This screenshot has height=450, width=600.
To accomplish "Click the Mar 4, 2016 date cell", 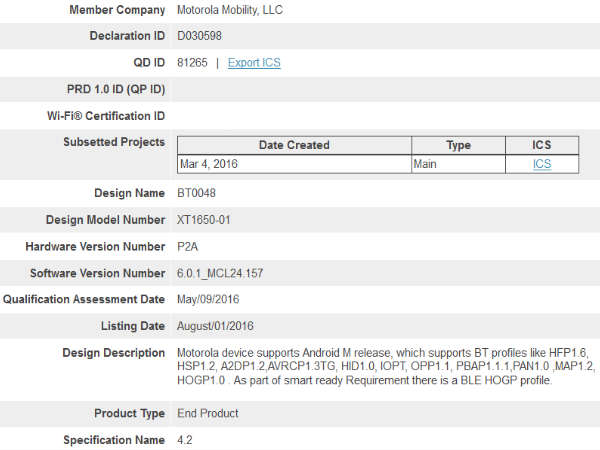I will [209, 164].
